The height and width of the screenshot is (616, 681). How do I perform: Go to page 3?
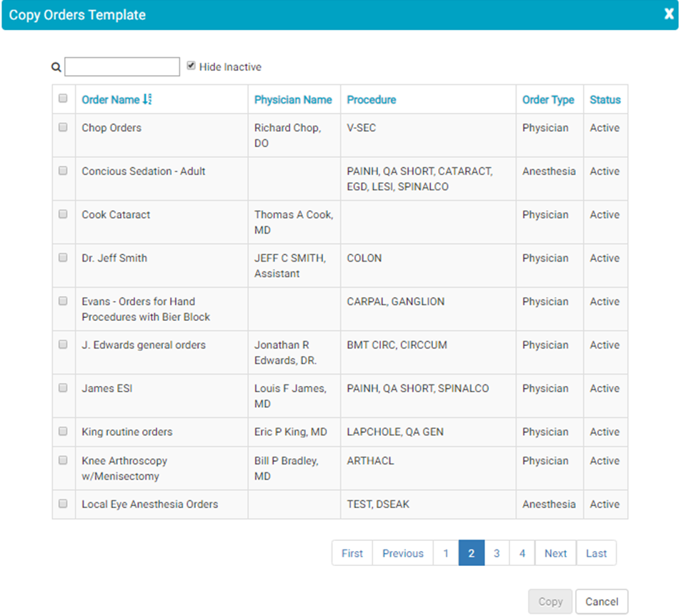(x=497, y=553)
